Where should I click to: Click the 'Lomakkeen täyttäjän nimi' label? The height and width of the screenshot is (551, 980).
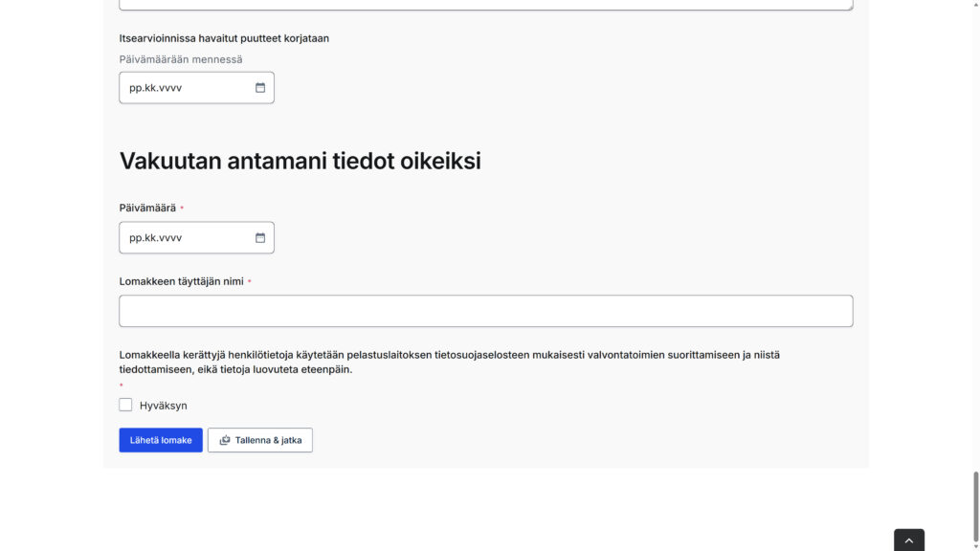[181, 281]
